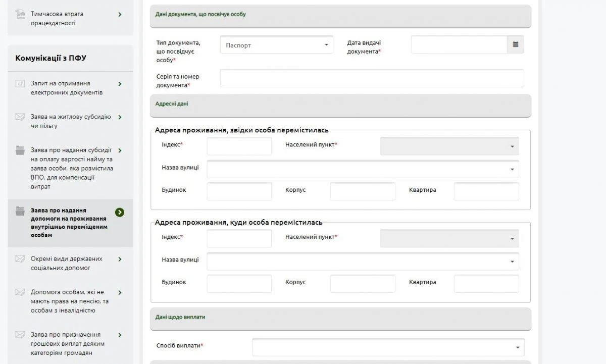The image size is (606, 364).
Task: Click the folder icon beside Заява про надання допомоги ВПО
Action: [20, 210]
